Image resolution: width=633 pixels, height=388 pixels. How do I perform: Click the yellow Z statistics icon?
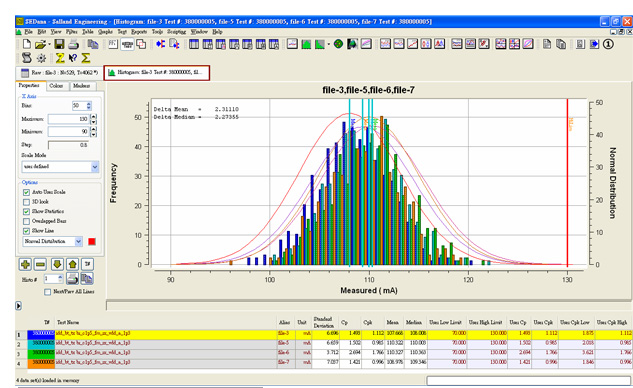(x=60, y=58)
